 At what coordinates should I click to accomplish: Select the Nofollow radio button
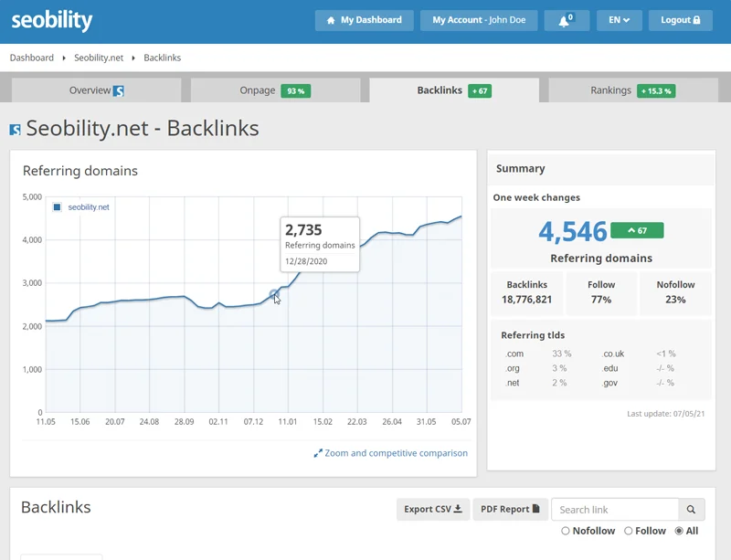pyautogui.click(x=565, y=531)
